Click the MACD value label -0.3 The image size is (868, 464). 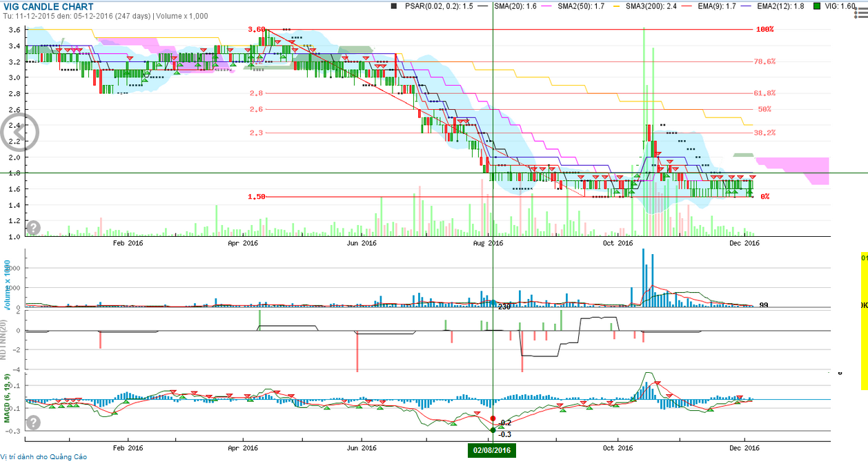[x=505, y=434]
